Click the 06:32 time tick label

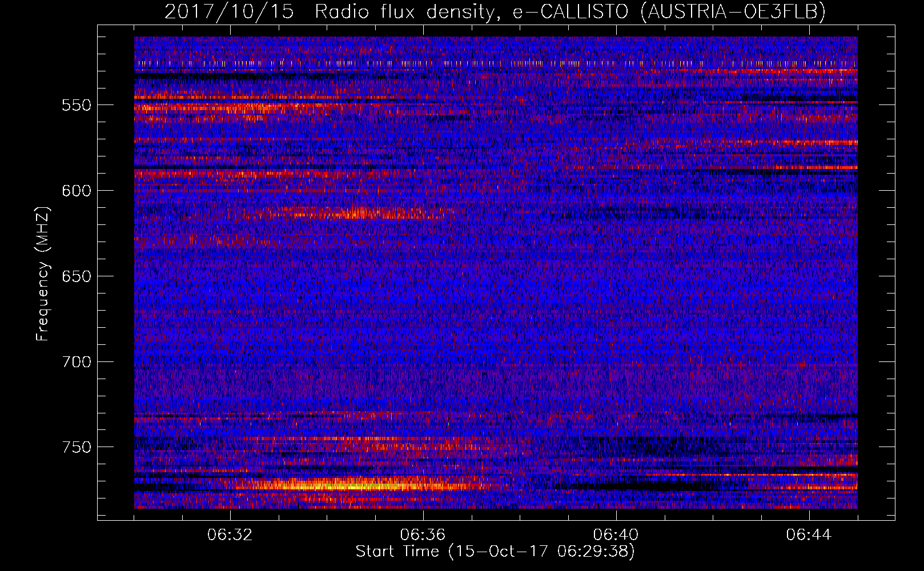tap(230, 535)
